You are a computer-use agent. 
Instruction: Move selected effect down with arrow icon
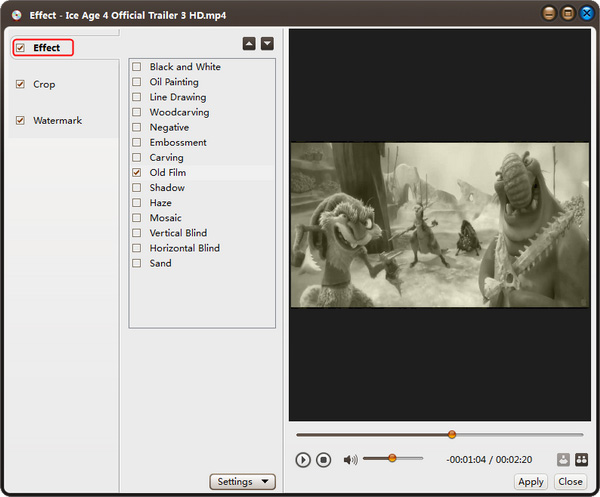click(267, 44)
